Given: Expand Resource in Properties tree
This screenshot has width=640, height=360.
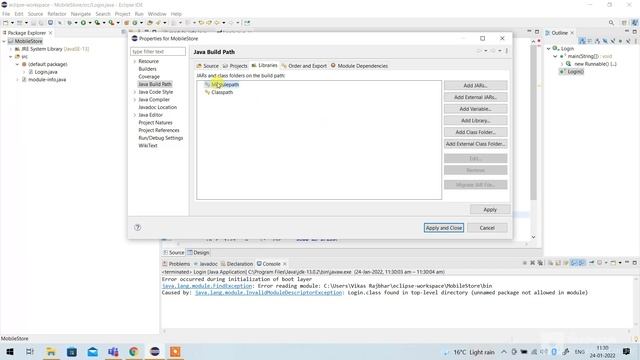Looking at the screenshot, I should click(x=135, y=61).
